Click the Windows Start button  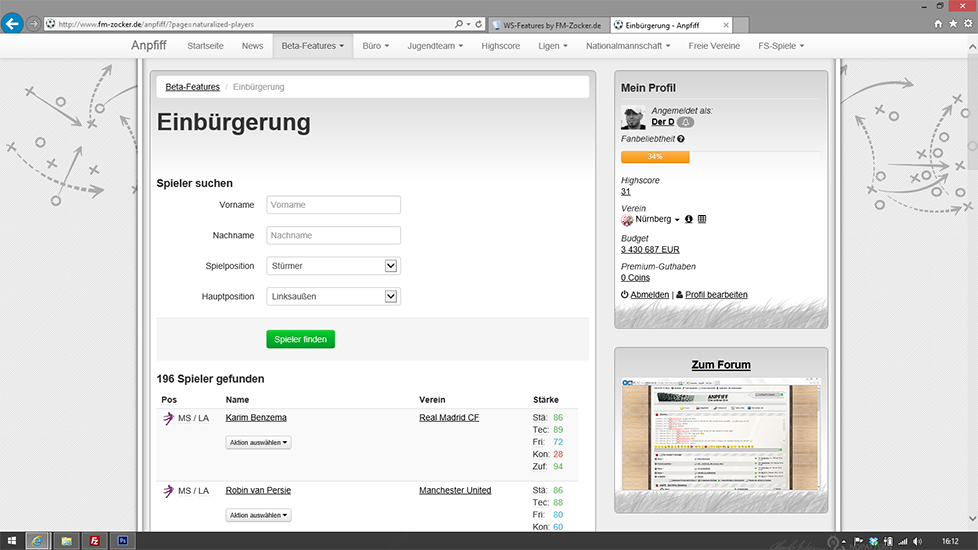[12, 540]
